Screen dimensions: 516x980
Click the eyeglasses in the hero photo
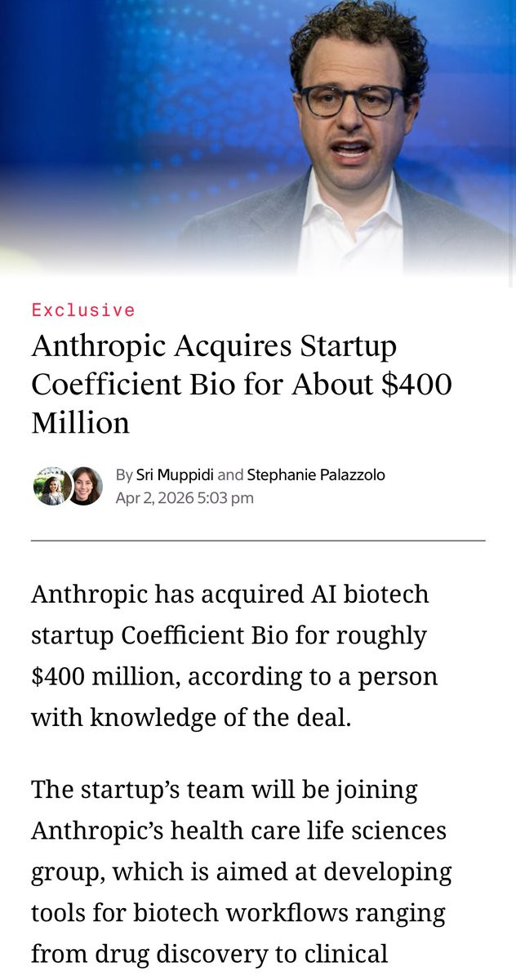point(351,100)
